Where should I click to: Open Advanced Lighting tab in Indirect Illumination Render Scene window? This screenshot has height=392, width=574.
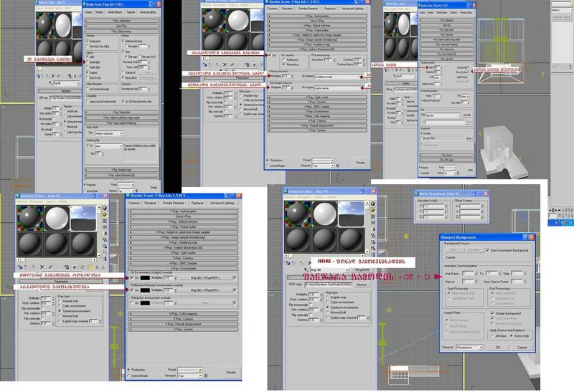pos(353,8)
